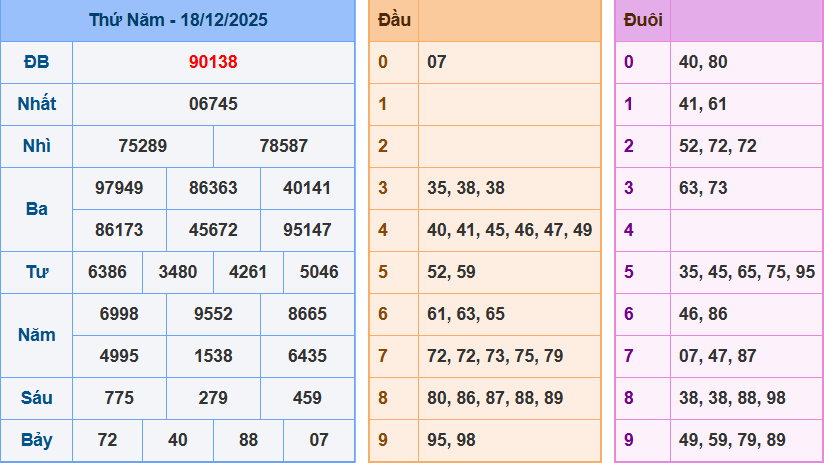824x463 pixels.
Task: Click third prize number 86363
Action: click(x=213, y=188)
